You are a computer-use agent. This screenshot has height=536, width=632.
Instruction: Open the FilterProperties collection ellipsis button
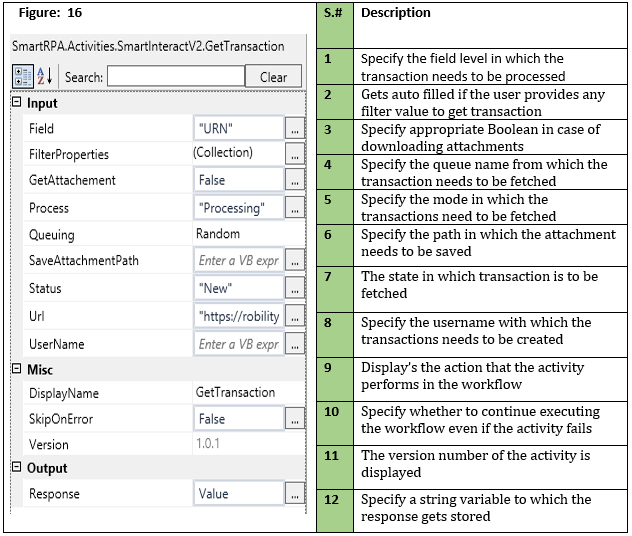pos(294,154)
